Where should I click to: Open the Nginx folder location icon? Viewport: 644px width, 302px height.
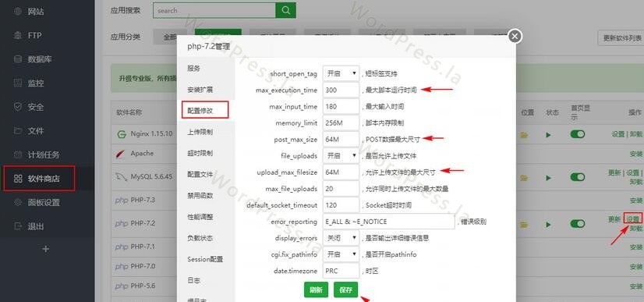tap(524, 135)
